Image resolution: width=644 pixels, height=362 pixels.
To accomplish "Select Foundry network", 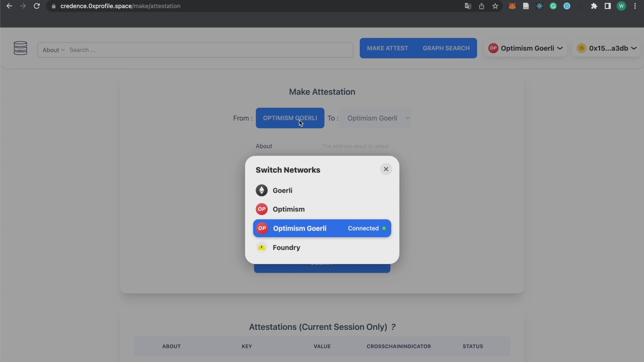I will point(322,247).
